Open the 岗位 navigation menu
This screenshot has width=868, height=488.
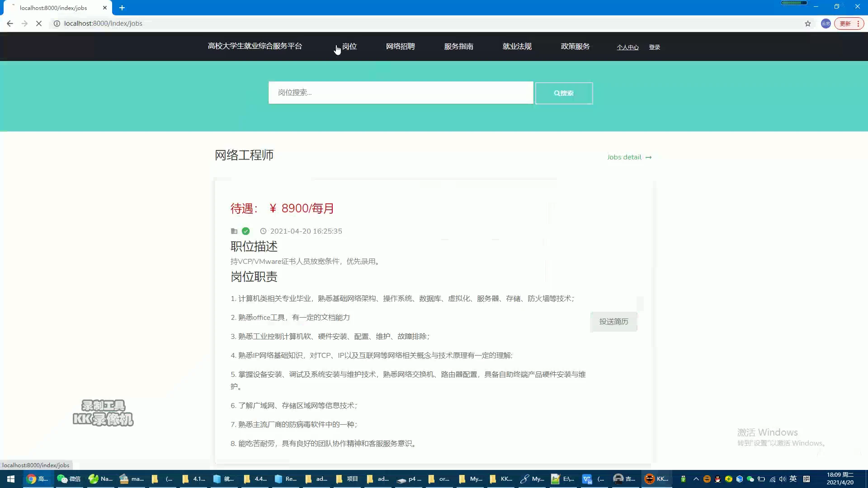click(x=349, y=47)
